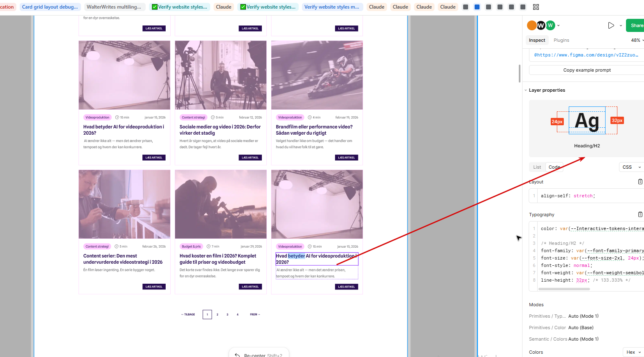Viewport: 644px width, 357px height.
Task: Open the first Claude tab
Action: [x=223, y=7]
